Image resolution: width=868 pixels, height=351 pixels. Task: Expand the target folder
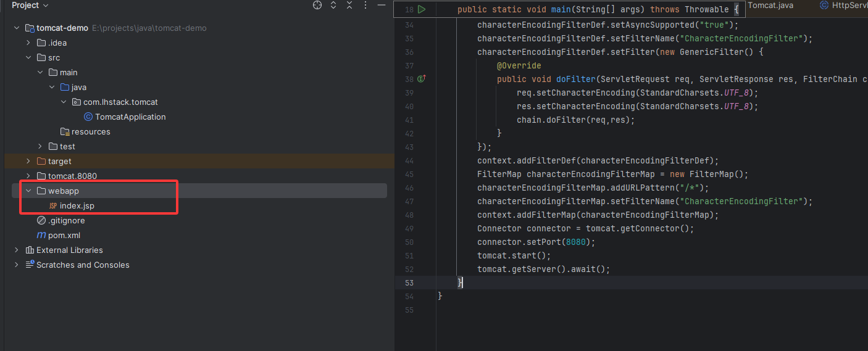click(x=28, y=162)
